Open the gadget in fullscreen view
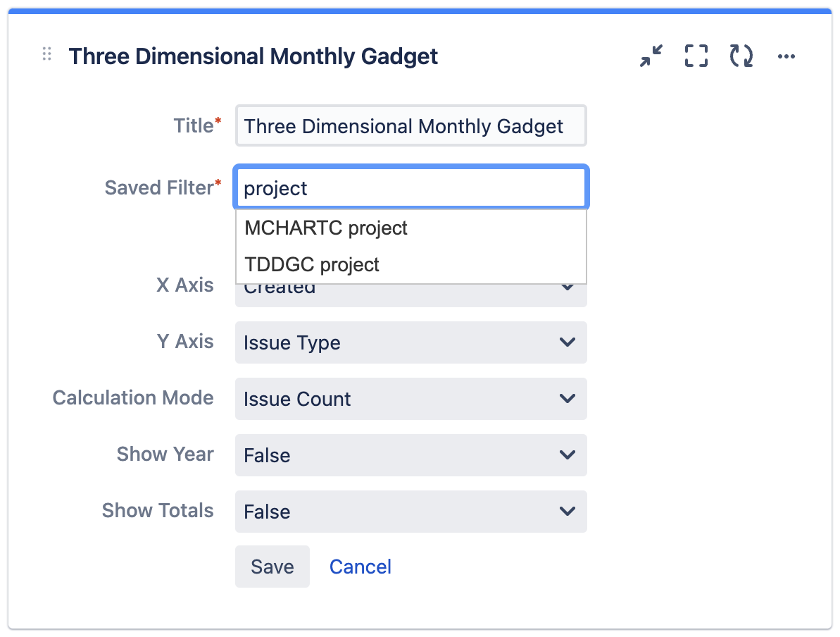Viewport: 840px width, 637px height. click(x=695, y=56)
